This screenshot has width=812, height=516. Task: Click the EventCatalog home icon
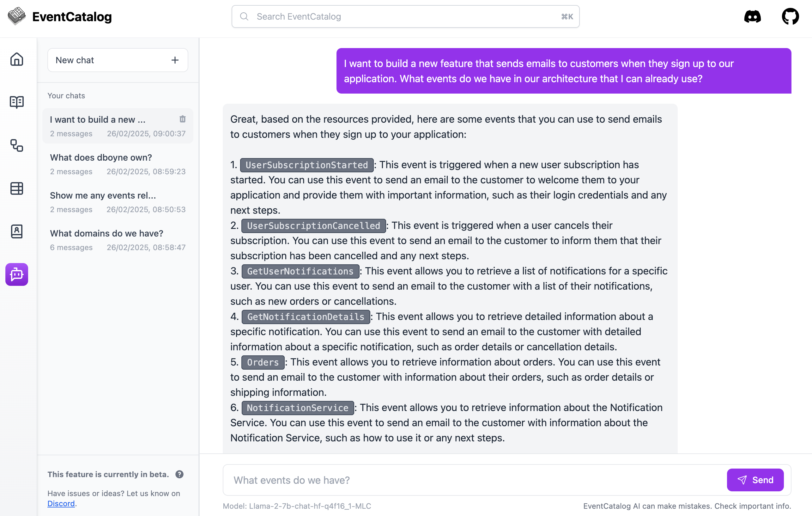click(16, 58)
